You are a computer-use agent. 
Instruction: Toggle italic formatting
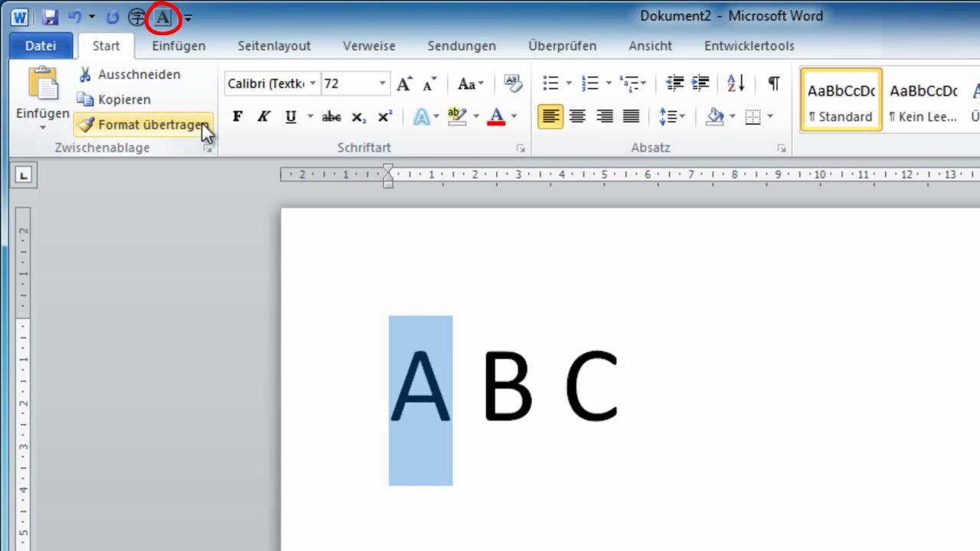264,116
